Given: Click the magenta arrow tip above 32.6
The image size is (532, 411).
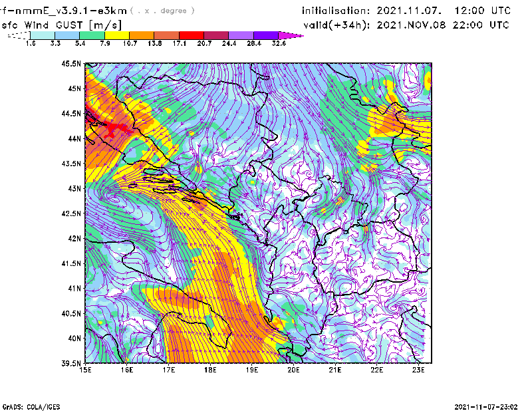Looking at the screenshot, I should (x=291, y=35).
